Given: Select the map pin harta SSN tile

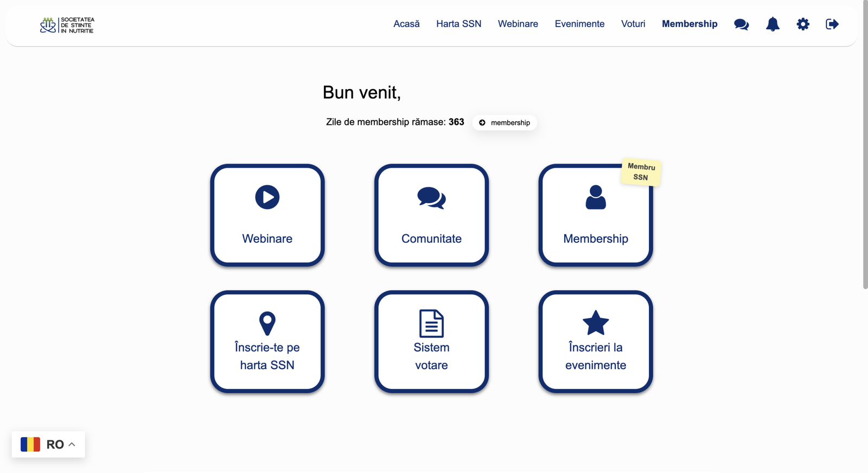Looking at the screenshot, I should [267, 342].
